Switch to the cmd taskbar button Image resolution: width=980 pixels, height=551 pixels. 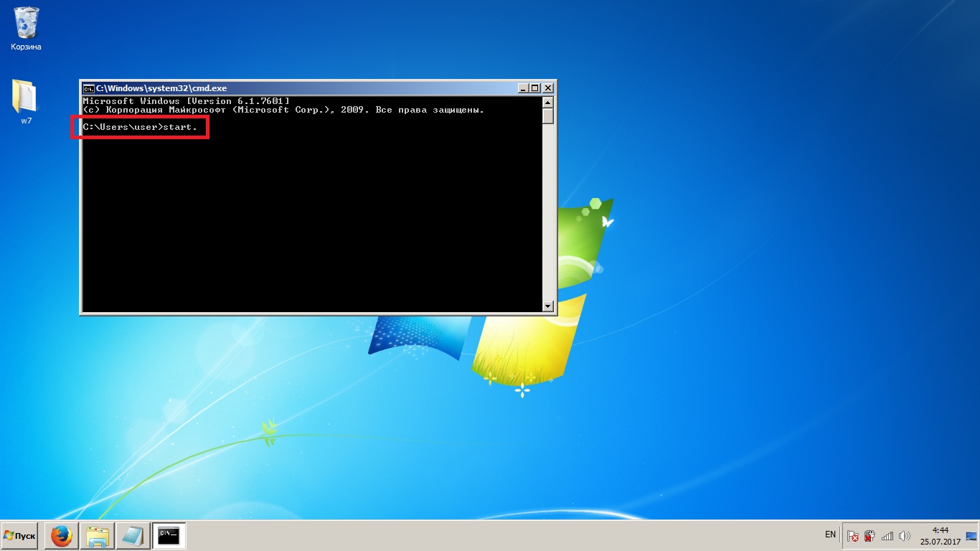[x=169, y=536]
